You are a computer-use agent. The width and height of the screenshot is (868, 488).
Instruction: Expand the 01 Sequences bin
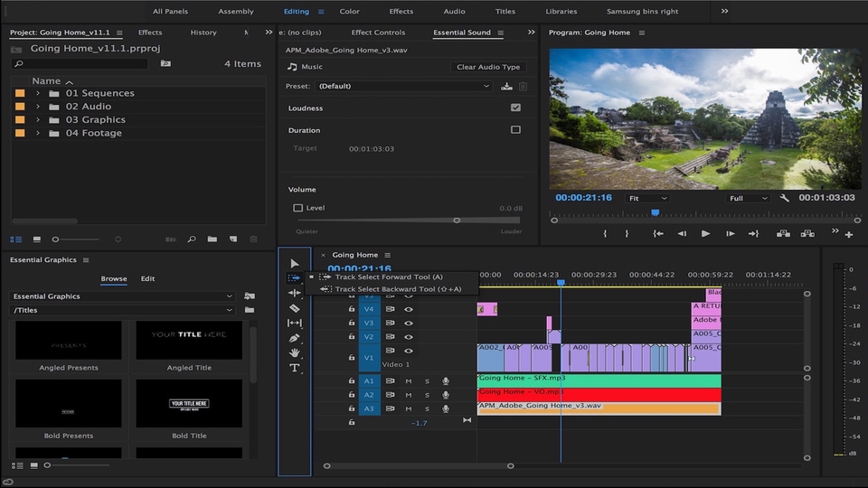pos(38,93)
